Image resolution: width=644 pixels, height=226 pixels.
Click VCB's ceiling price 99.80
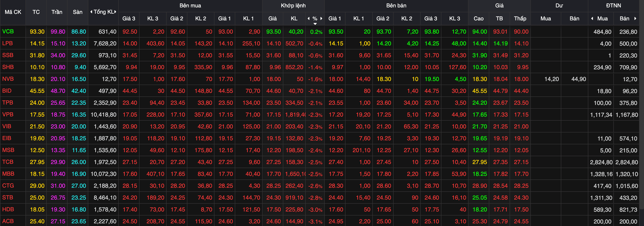pos(58,32)
